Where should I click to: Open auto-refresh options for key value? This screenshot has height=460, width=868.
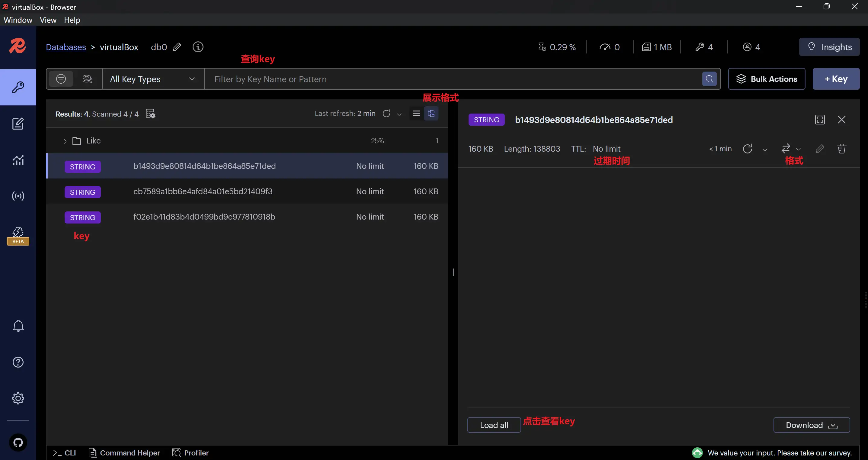click(x=765, y=149)
